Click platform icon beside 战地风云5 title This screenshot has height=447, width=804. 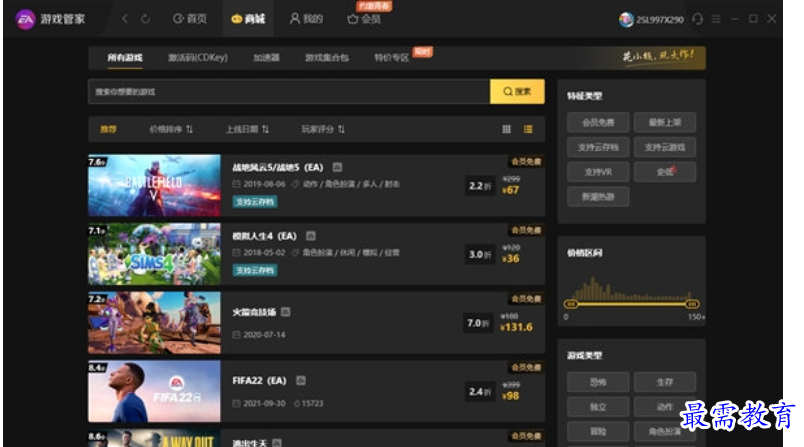(x=337, y=168)
